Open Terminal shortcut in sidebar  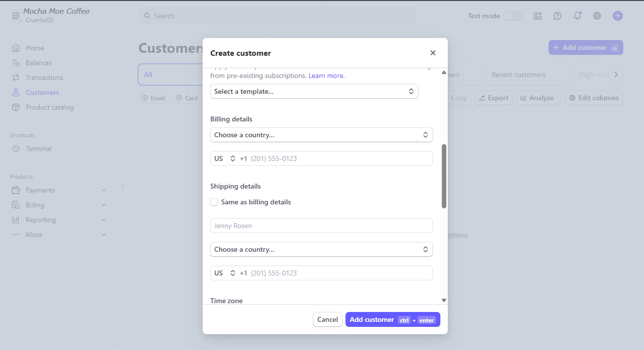pos(39,149)
